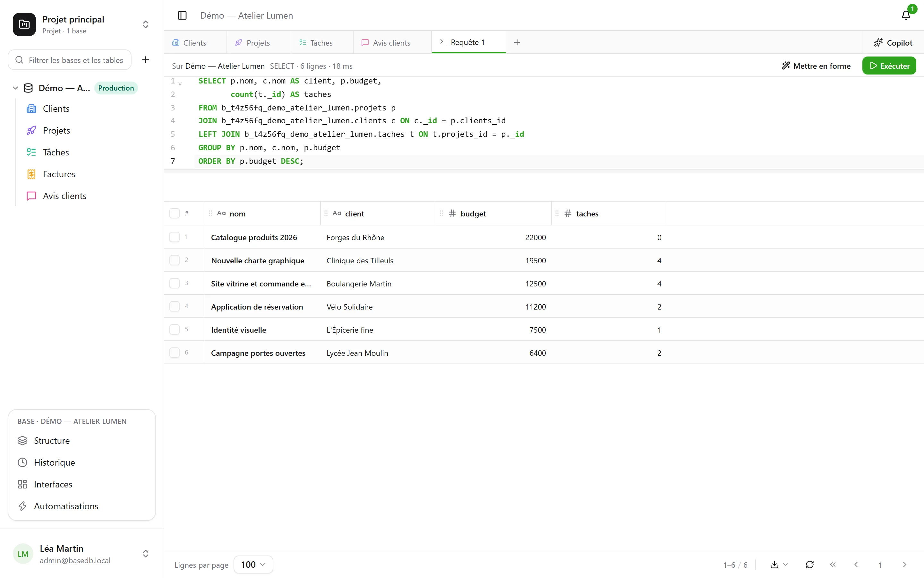Click the budget column number icon
Viewport: 924px width, 578px height.
click(x=452, y=213)
